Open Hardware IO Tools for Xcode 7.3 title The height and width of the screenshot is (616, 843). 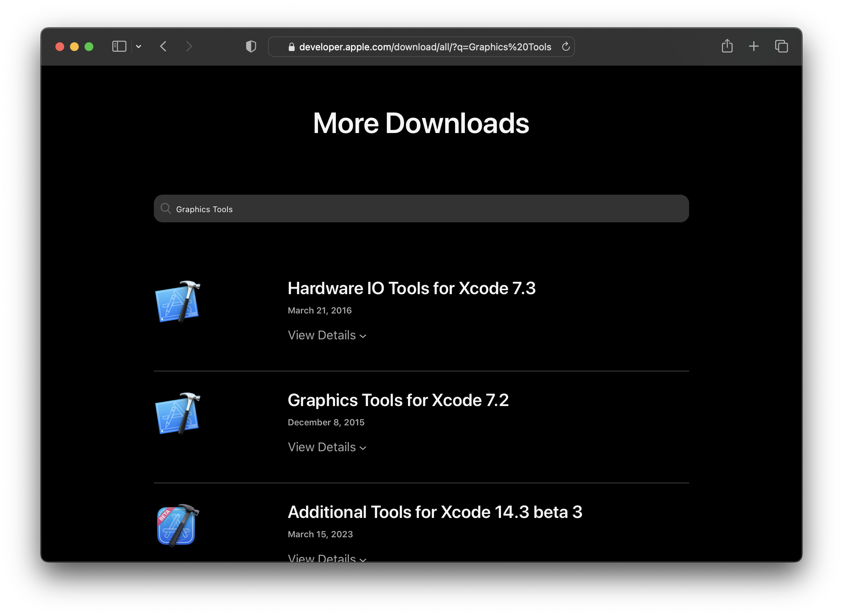pos(411,288)
